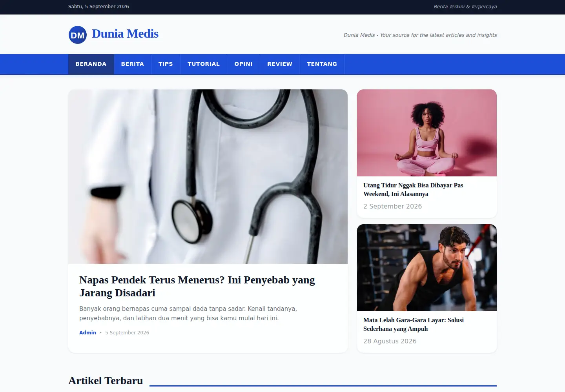The height and width of the screenshot is (392, 565).
Task: Open the Tutorial navigation item
Action: click(x=204, y=64)
